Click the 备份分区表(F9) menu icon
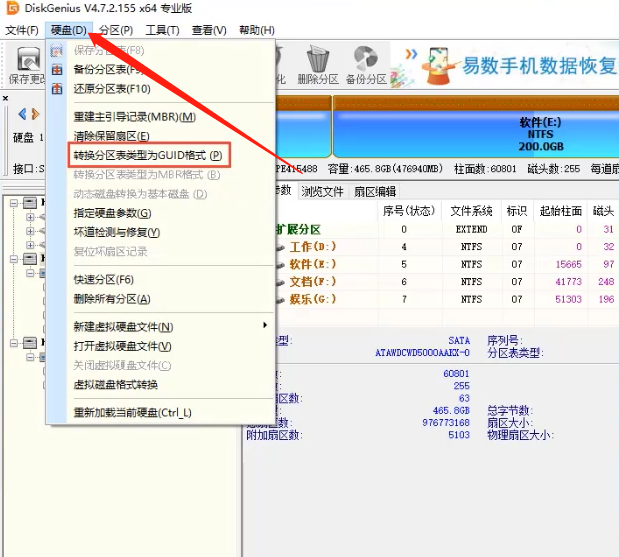The width and height of the screenshot is (619, 557). coord(56,69)
